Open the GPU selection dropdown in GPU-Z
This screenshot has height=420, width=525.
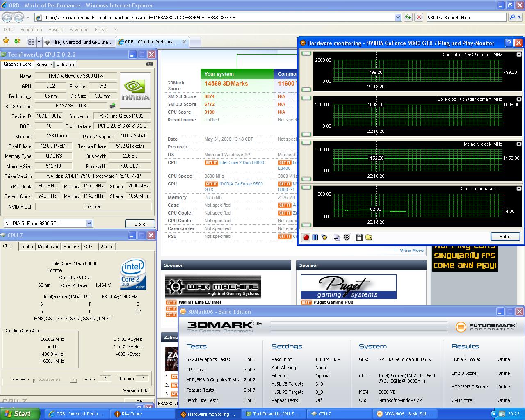click(89, 224)
